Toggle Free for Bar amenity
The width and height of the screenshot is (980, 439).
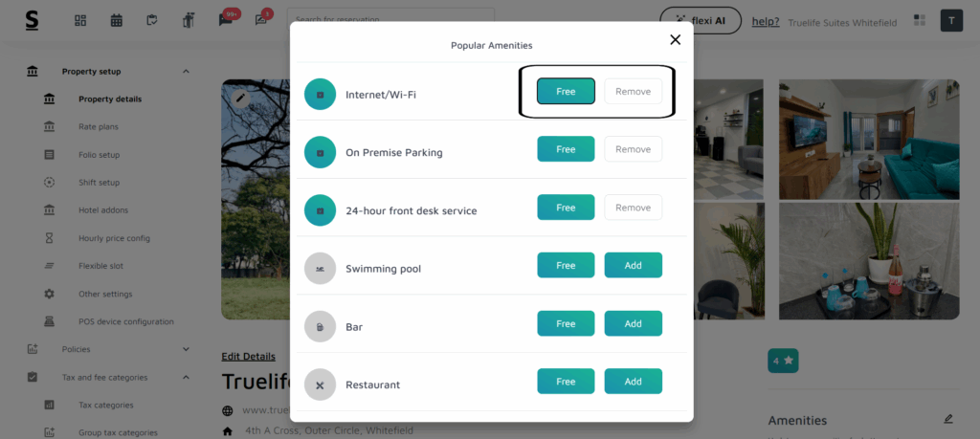(x=566, y=323)
